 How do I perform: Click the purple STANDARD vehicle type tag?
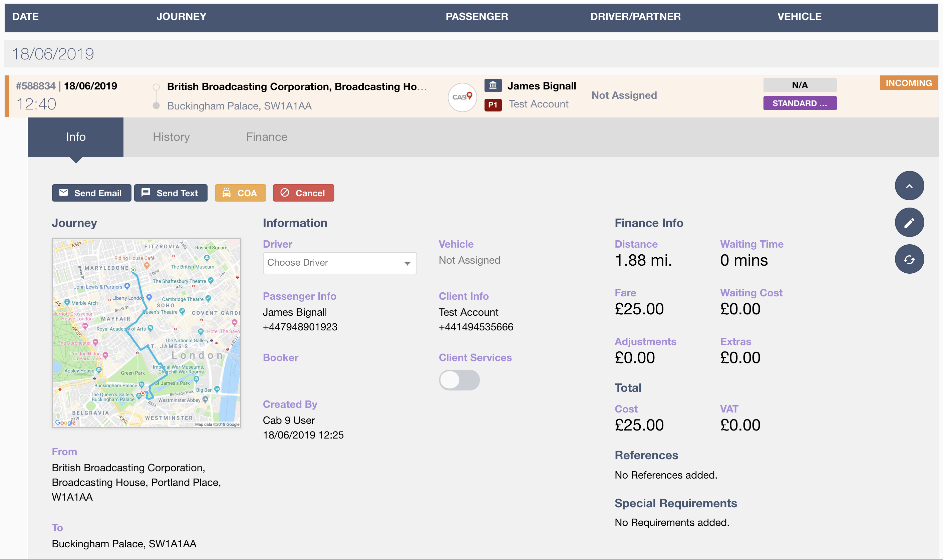(x=800, y=103)
